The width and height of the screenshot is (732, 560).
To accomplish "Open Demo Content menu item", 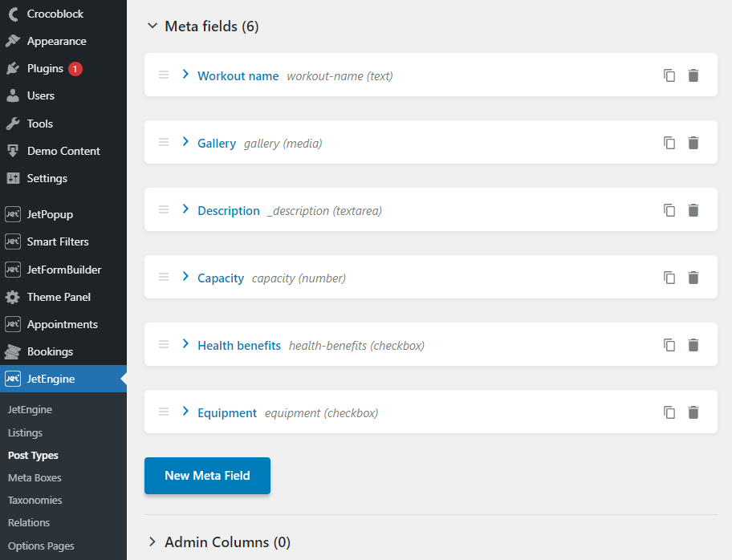I will [x=63, y=151].
